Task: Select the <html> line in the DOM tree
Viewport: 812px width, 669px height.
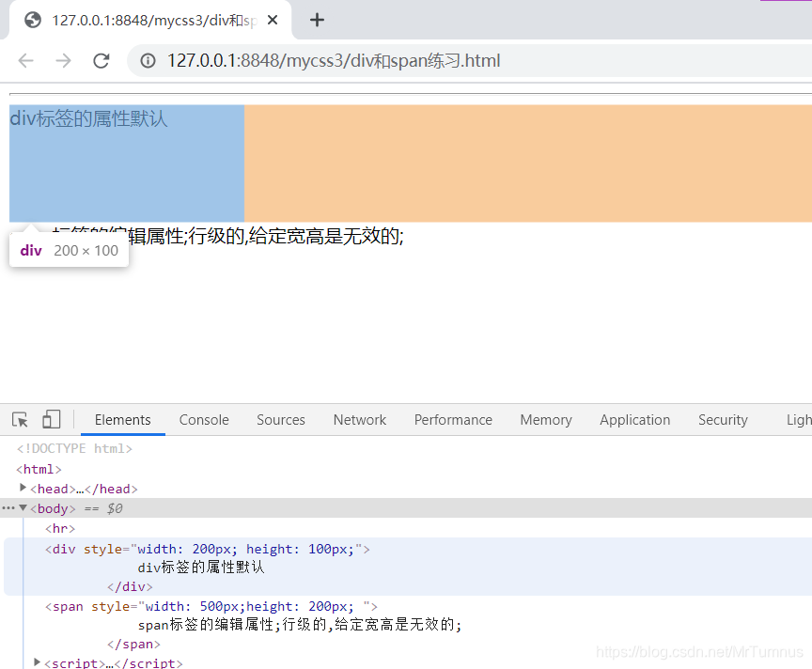Action: [x=39, y=469]
